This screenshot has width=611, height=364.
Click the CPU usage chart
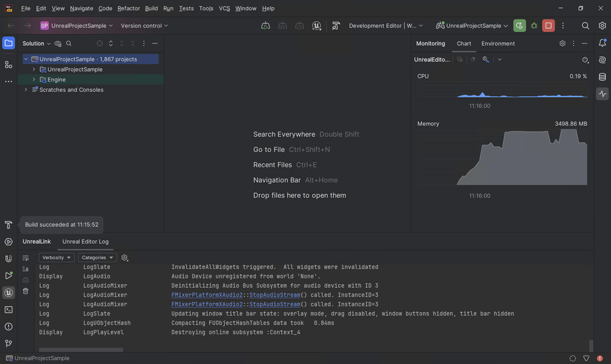click(502, 90)
